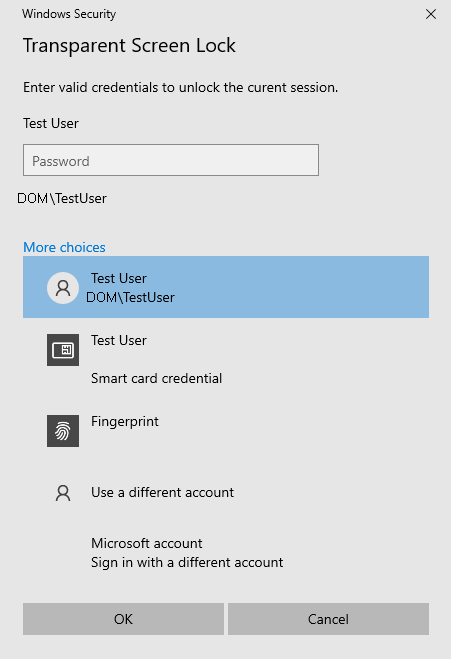Click the OK button

tap(123, 619)
